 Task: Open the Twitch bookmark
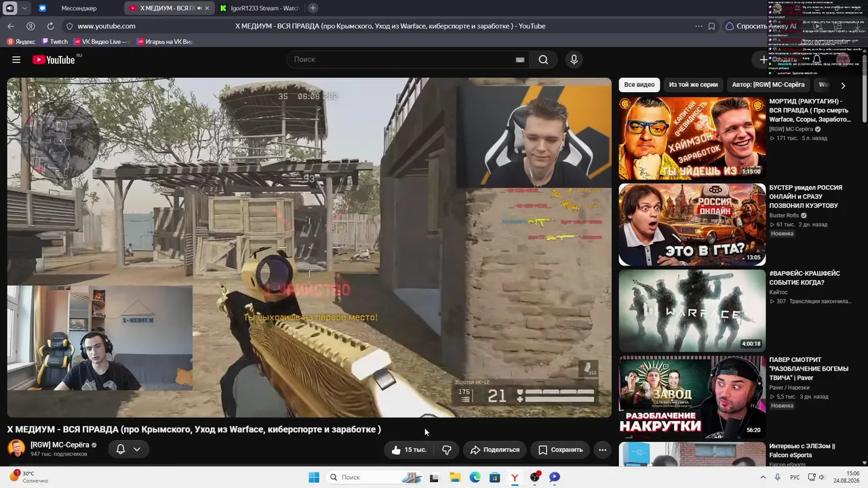click(x=55, y=42)
